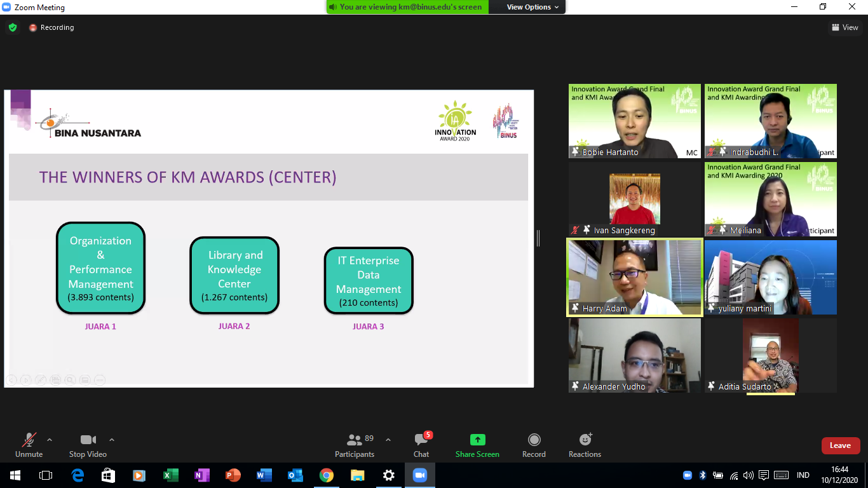Open the Chat panel
The width and height of the screenshot is (868, 488).
pyautogui.click(x=421, y=445)
